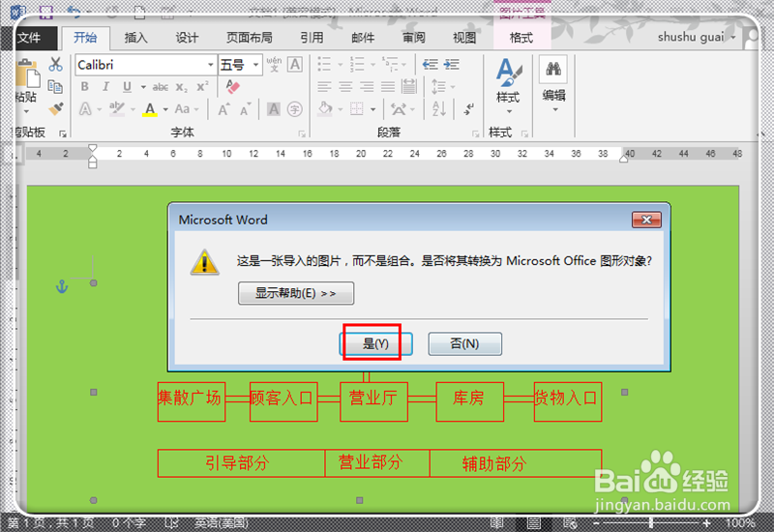The height and width of the screenshot is (532, 774).
Task: Open the Font dialog launcher
Action: [302, 133]
